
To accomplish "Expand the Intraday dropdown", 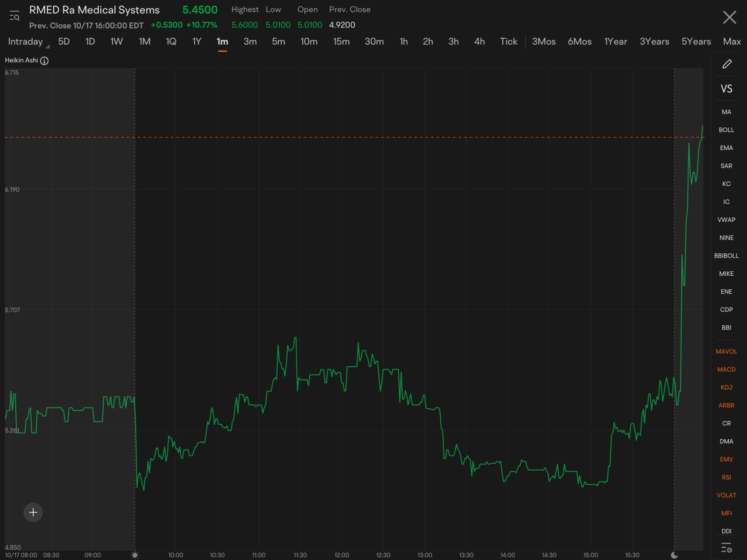I will (x=28, y=42).
